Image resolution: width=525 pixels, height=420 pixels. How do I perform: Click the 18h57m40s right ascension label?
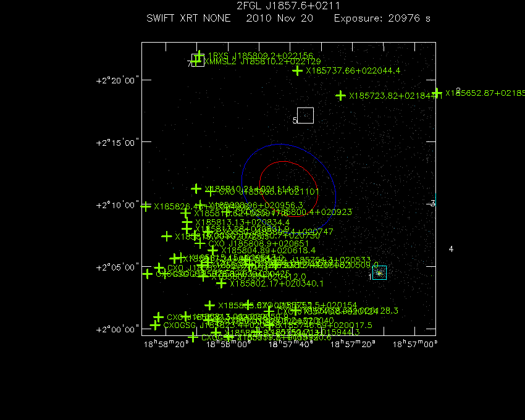click(291, 344)
